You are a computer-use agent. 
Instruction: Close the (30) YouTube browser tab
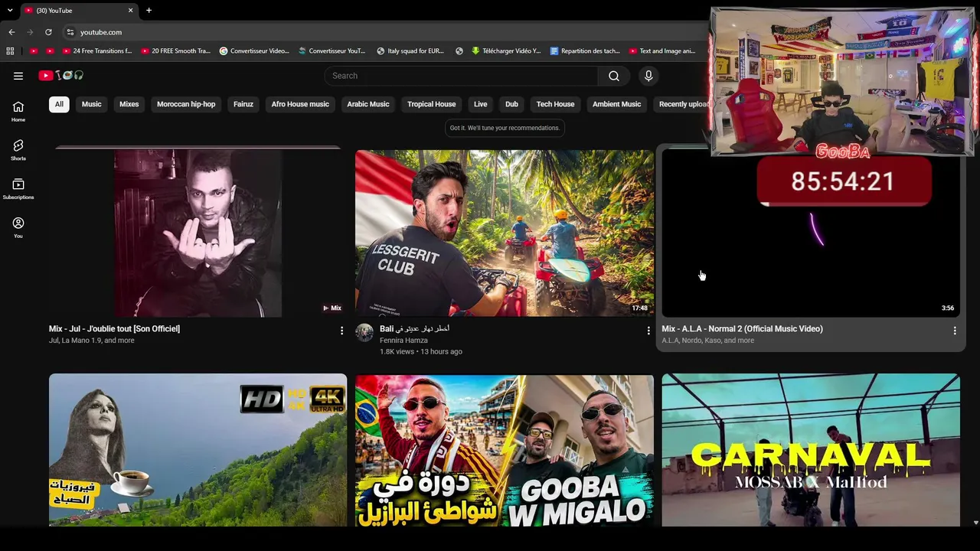[130, 11]
